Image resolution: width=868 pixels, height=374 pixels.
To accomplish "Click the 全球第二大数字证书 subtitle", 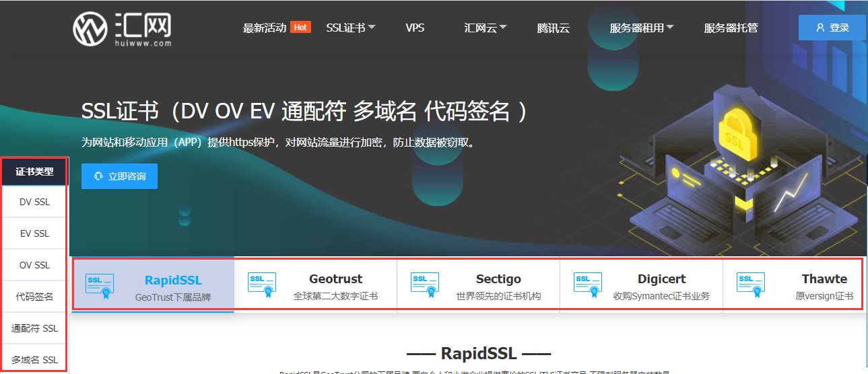I will [335, 296].
